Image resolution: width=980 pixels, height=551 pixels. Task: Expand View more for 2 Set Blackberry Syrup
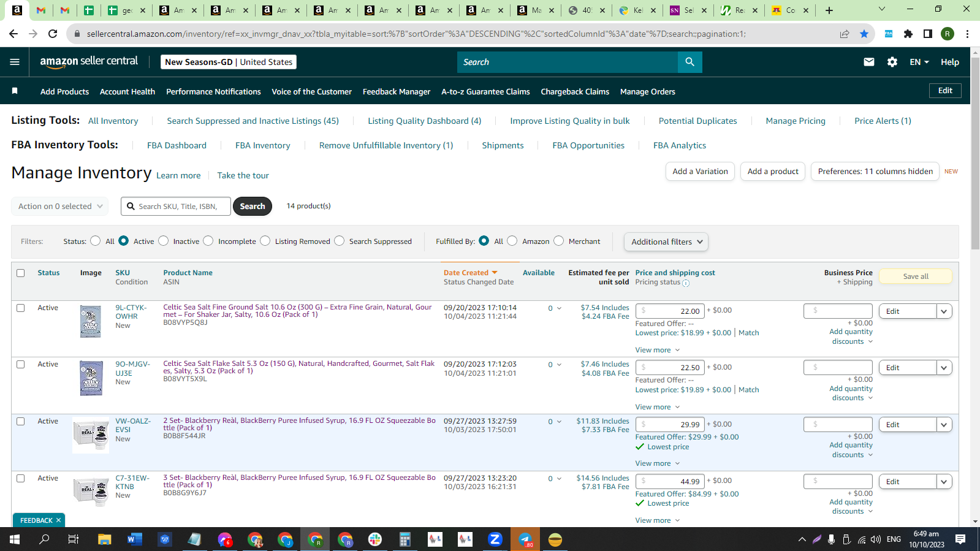coord(658,463)
